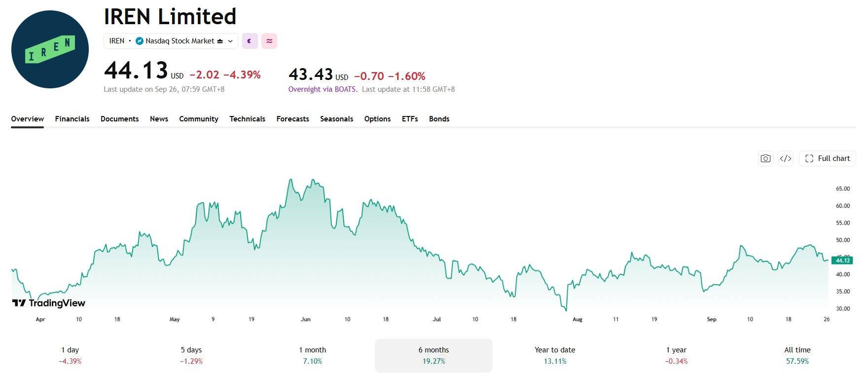
Task: Click the 44.13 last price value
Action: 136,70
